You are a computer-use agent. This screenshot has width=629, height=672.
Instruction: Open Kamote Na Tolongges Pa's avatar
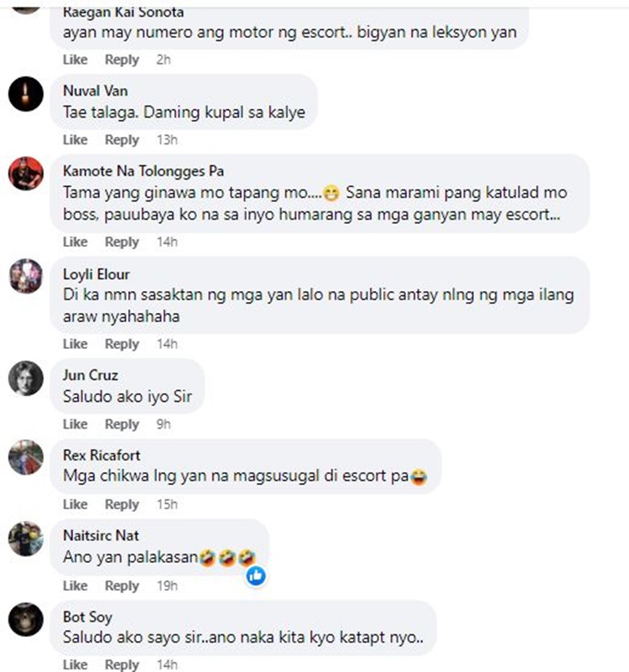(x=26, y=174)
